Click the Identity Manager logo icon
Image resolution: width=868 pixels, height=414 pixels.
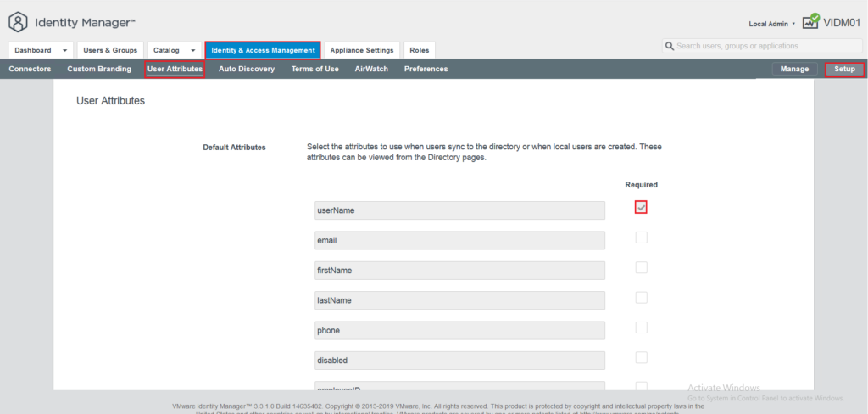(19, 23)
